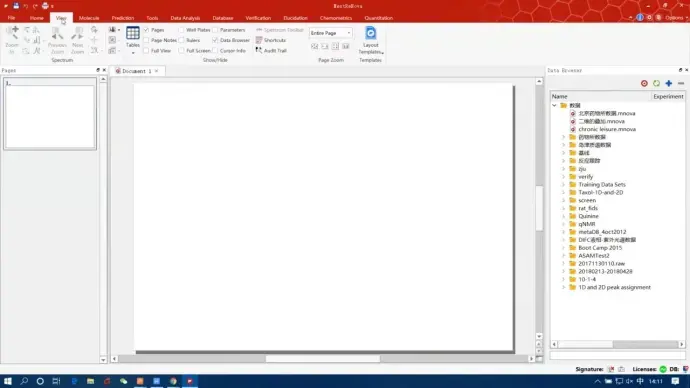This screenshot has width=690, height=388.
Task: Expand the Training Data Sets folder
Action: click(x=563, y=184)
